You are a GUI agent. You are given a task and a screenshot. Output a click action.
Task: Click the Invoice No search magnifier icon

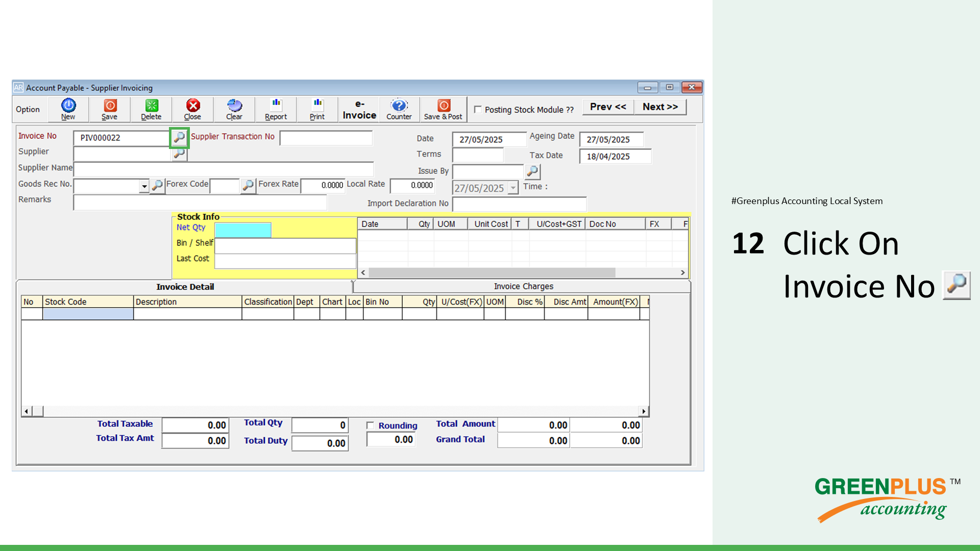179,137
